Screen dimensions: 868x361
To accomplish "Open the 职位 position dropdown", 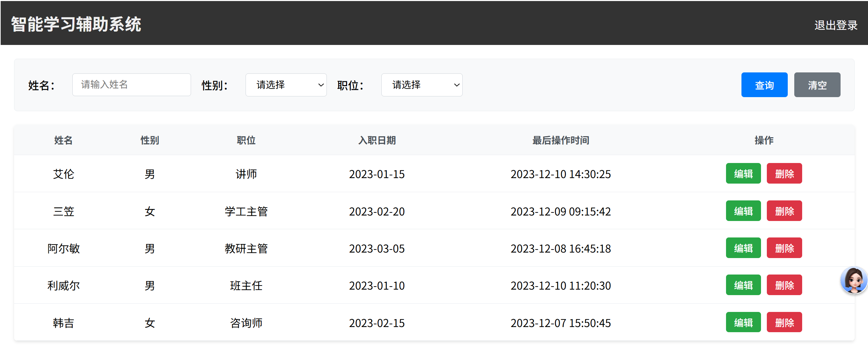I will tap(422, 85).
